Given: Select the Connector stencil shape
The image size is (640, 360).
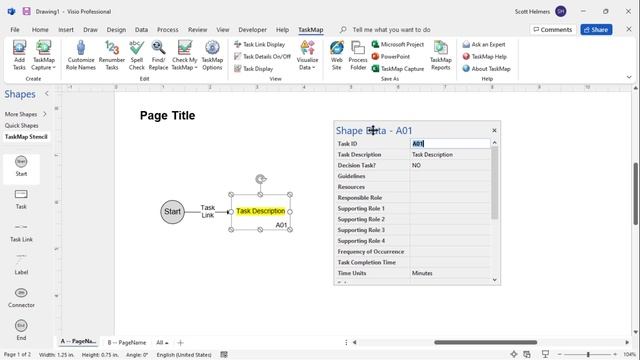Looking at the screenshot, I should [x=21, y=298].
